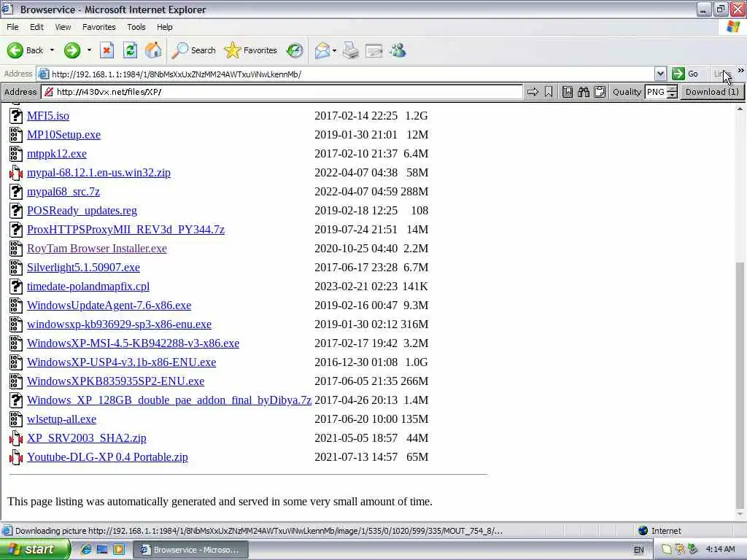Expand the IE address bar dropdown
This screenshot has width=747, height=560.
pos(660,74)
